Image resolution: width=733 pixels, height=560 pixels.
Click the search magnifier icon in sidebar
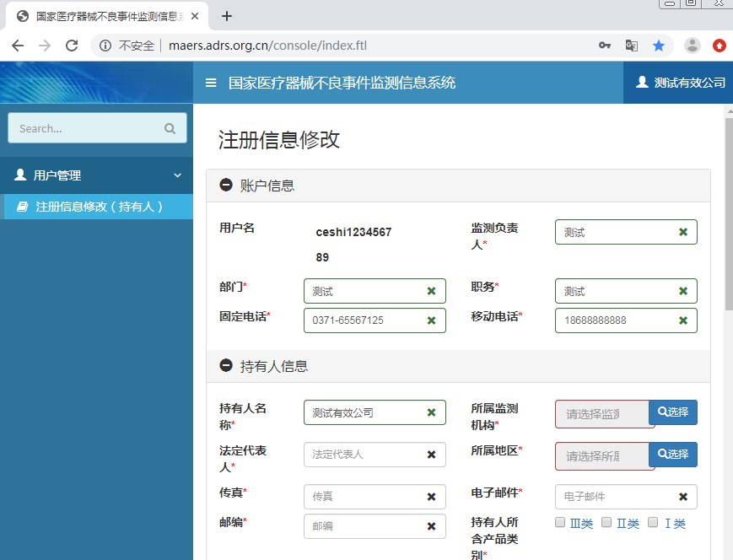click(170, 128)
